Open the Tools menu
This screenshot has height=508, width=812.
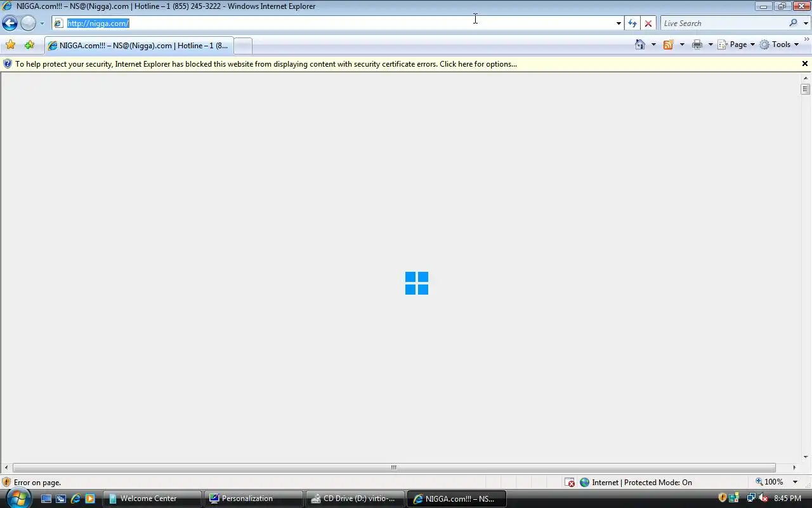pyautogui.click(x=779, y=44)
